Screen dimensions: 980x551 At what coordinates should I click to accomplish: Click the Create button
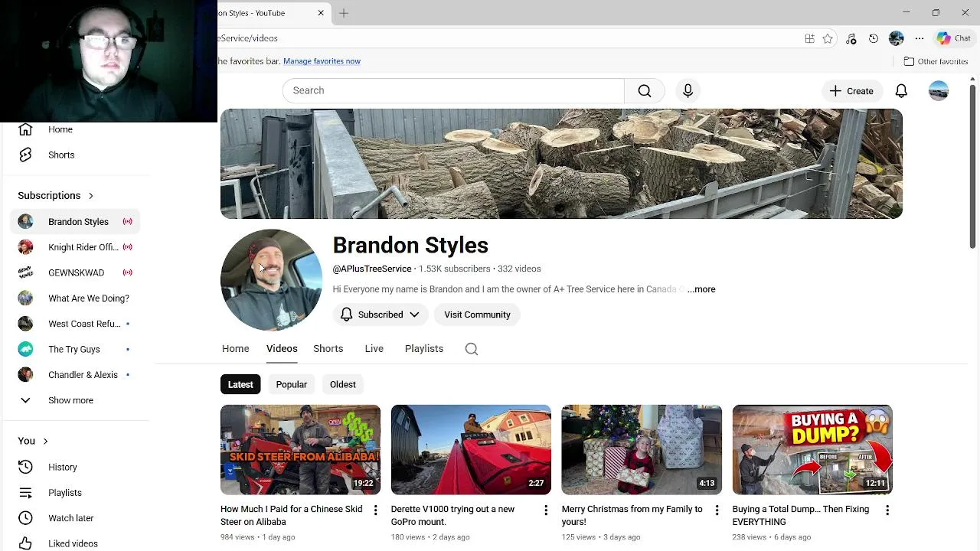pos(851,91)
